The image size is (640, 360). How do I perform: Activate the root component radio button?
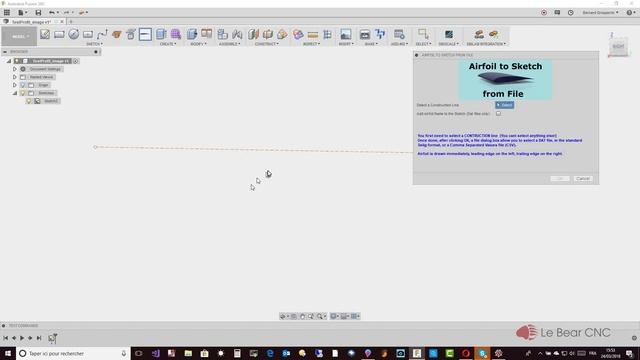click(x=76, y=61)
